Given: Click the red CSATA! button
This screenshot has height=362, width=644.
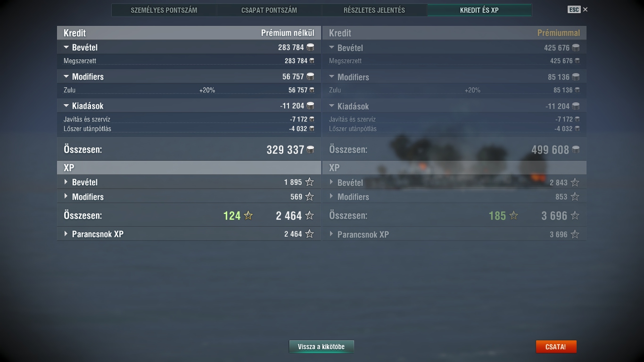Looking at the screenshot, I should coord(556,346).
